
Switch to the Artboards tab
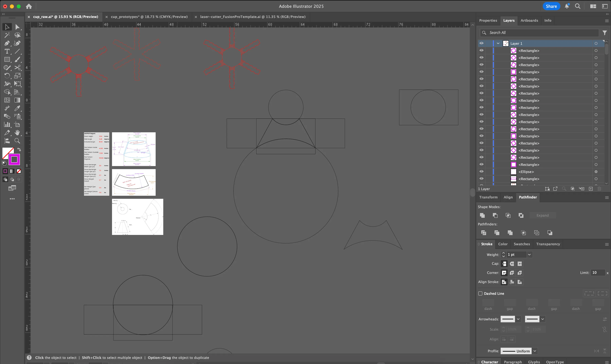point(529,21)
